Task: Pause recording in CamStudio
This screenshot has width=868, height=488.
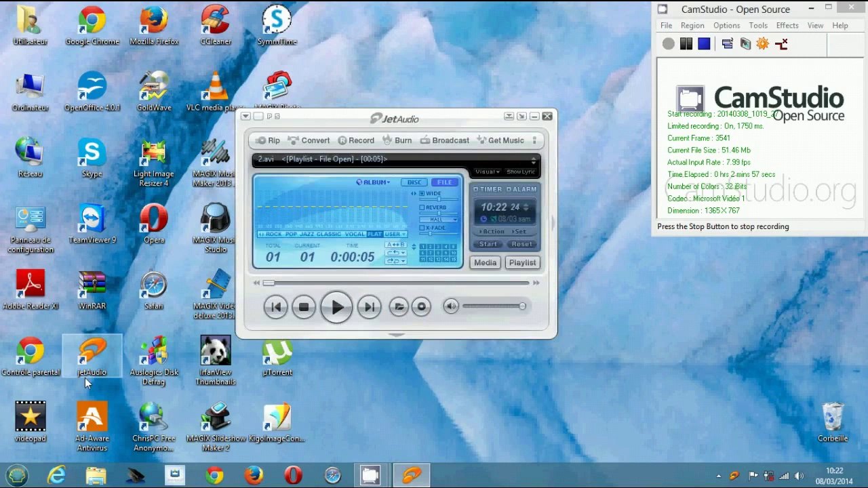Action: [x=686, y=44]
